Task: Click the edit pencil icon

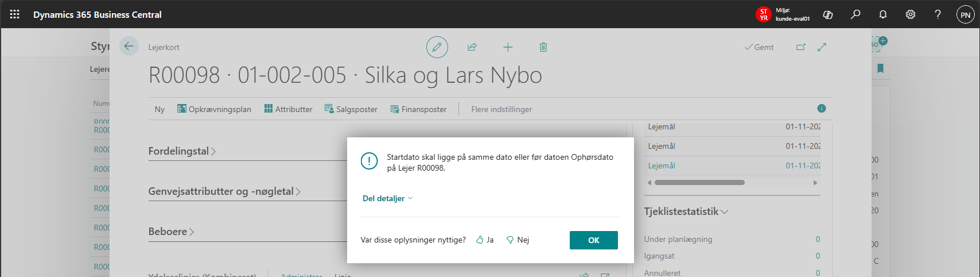Action: point(437,47)
